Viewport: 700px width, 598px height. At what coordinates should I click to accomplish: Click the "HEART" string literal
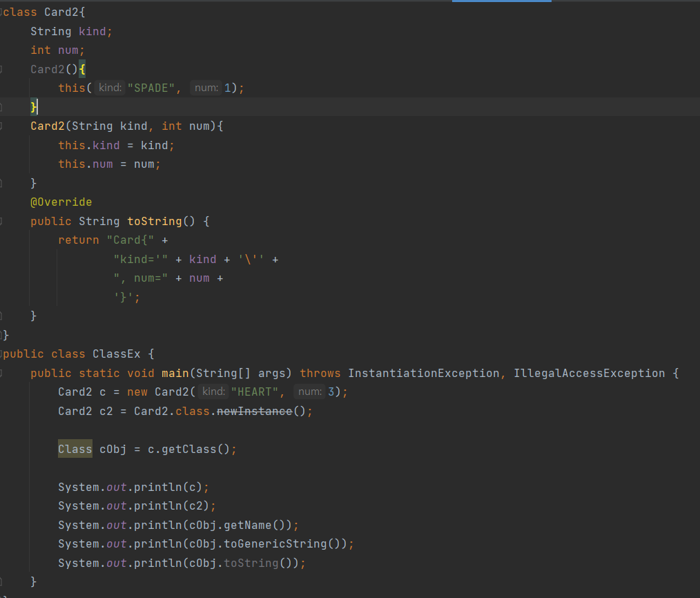tap(255, 392)
